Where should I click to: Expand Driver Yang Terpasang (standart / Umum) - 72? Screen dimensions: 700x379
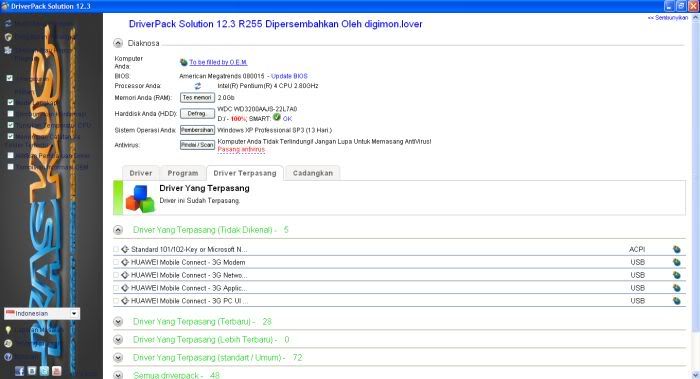tap(118, 358)
